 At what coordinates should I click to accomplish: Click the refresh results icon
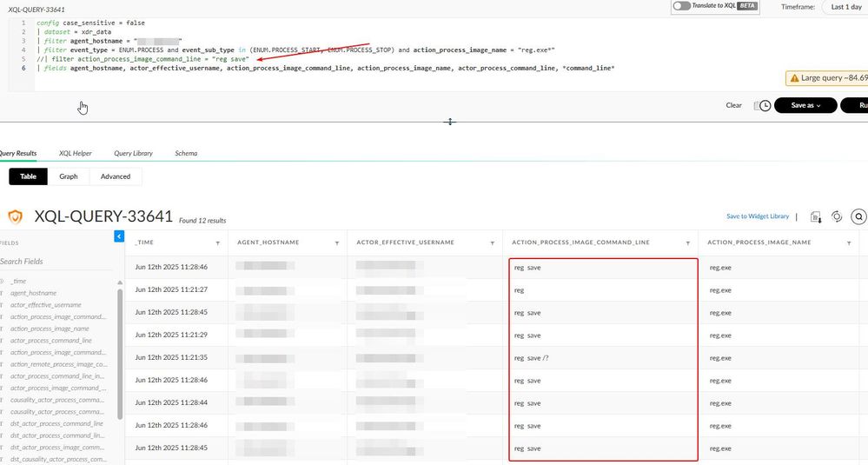pos(837,216)
